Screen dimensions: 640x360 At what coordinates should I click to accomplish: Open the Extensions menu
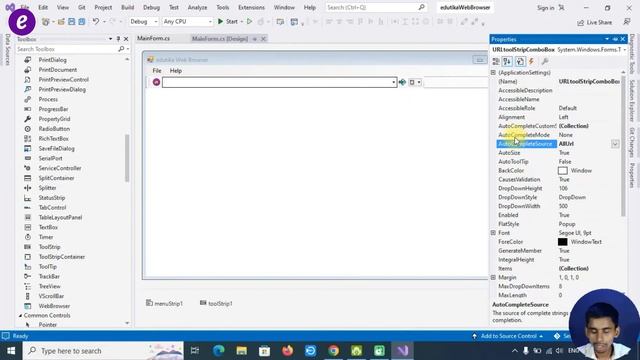click(x=251, y=7)
